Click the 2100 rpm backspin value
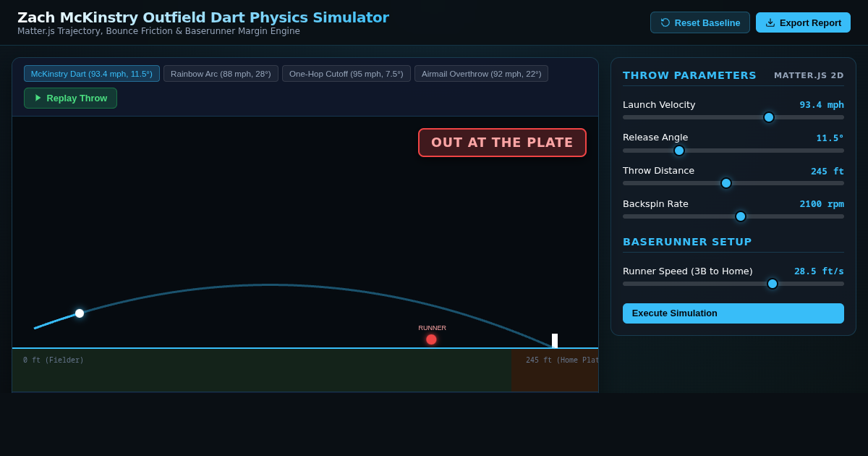Viewport: 868px width, 456px height. 822,204
